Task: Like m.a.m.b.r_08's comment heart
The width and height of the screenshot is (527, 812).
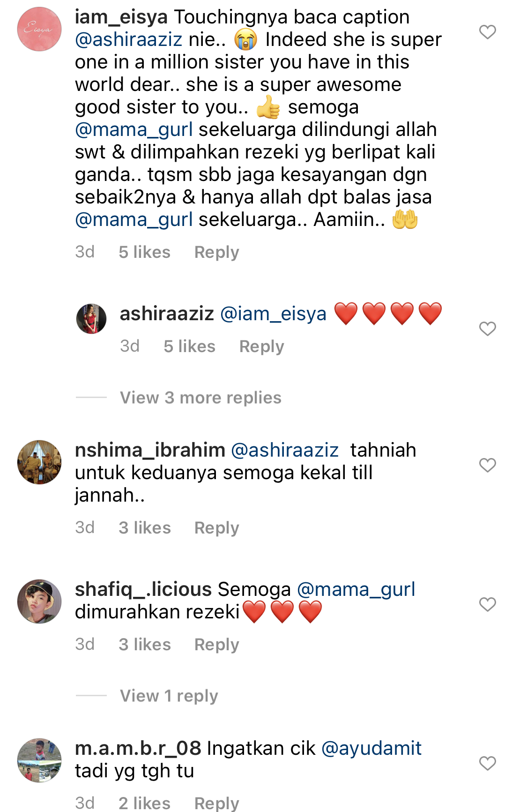Action: (487, 763)
